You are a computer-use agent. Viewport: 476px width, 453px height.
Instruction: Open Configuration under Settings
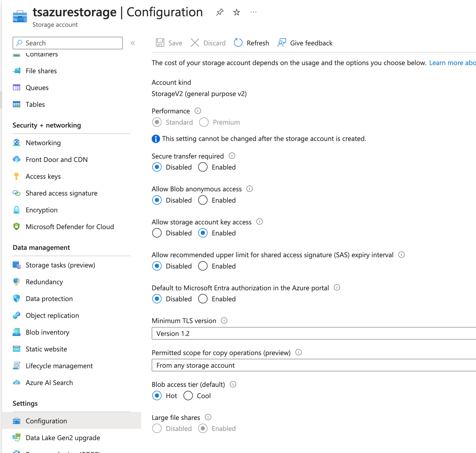[71, 421]
